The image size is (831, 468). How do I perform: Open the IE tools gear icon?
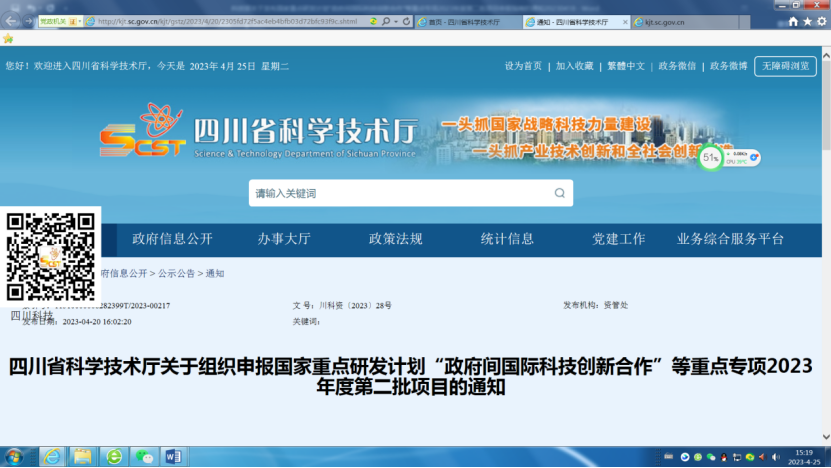coord(822,21)
